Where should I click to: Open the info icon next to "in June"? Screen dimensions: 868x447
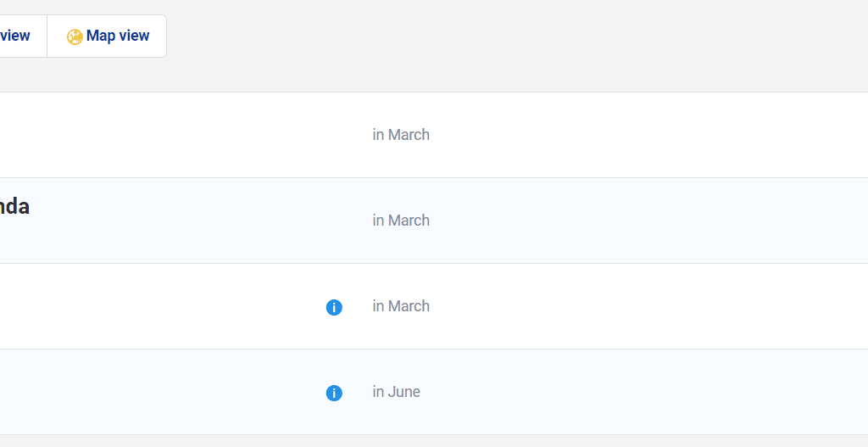point(334,393)
